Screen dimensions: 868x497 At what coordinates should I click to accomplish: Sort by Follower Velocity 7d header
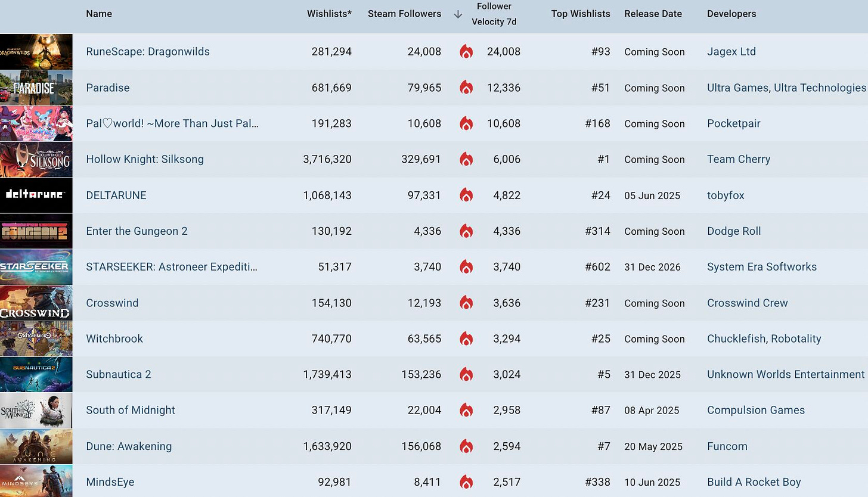[x=494, y=14]
